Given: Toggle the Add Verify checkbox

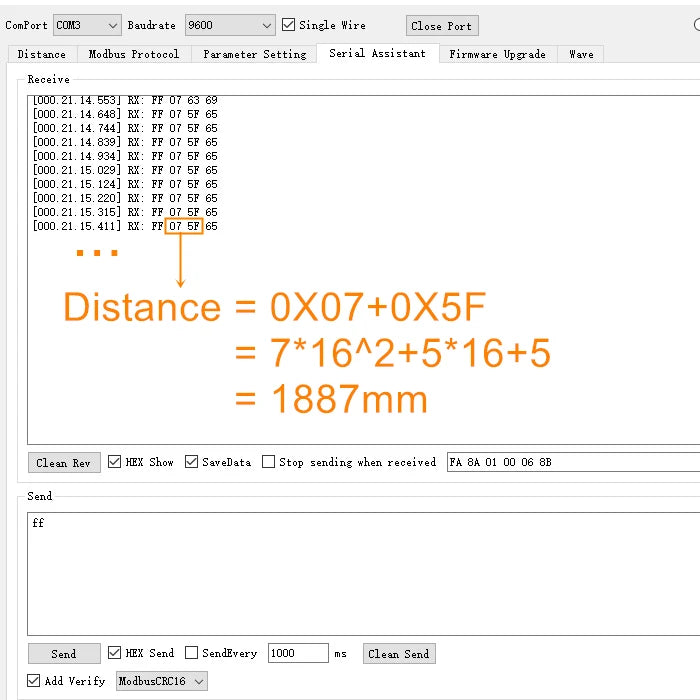Looking at the screenshot, I should coord(33,680).
